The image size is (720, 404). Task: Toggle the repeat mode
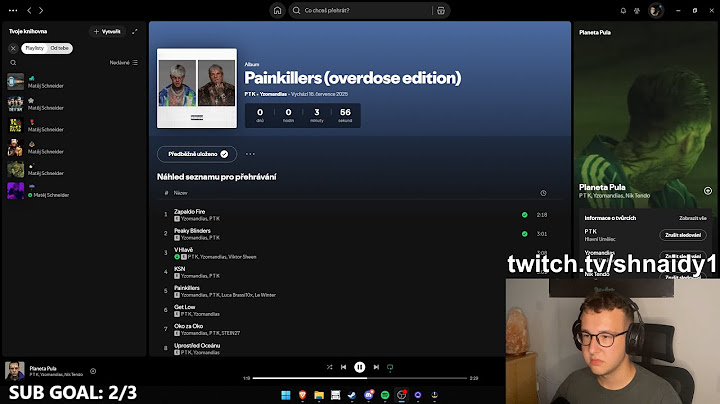tap(390, 367)
